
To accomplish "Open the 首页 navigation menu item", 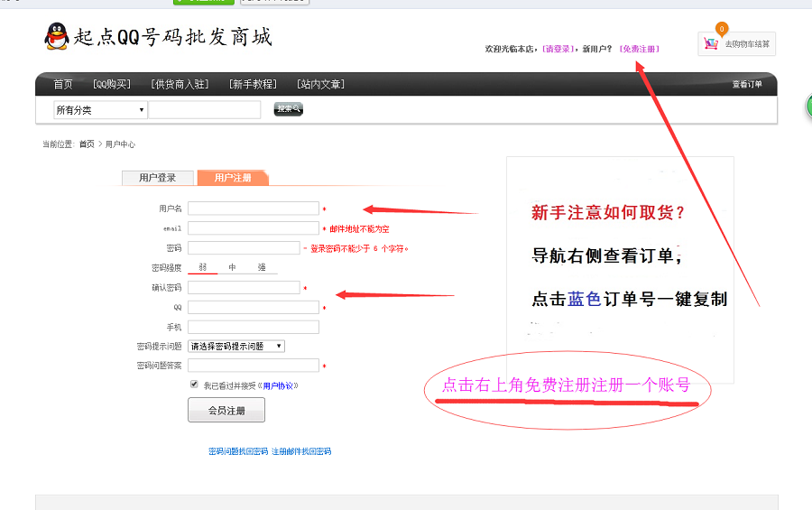I will pyautogui.click(x=63, y=84).
